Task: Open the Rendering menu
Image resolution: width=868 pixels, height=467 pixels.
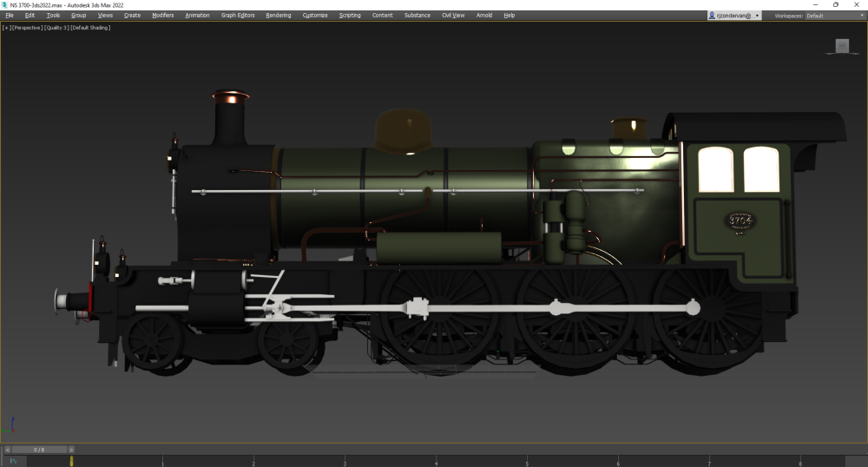Action: pos(279,16)
